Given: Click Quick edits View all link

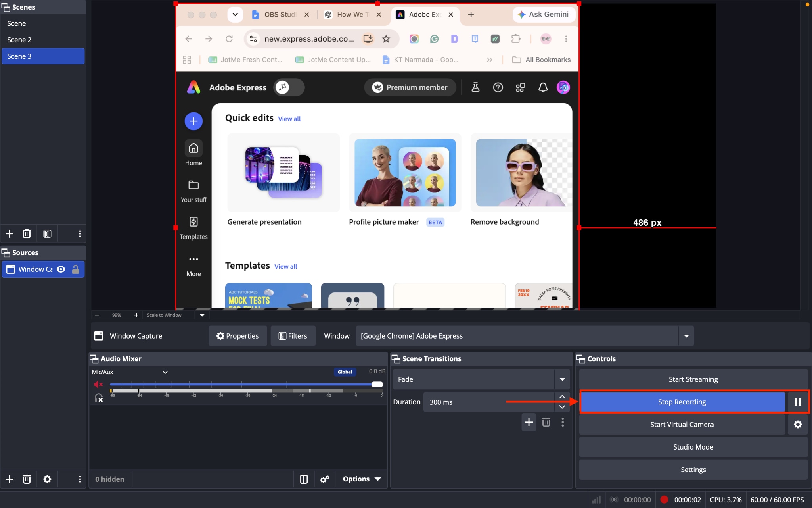Looking at the screenshot, I should (289, 119).
